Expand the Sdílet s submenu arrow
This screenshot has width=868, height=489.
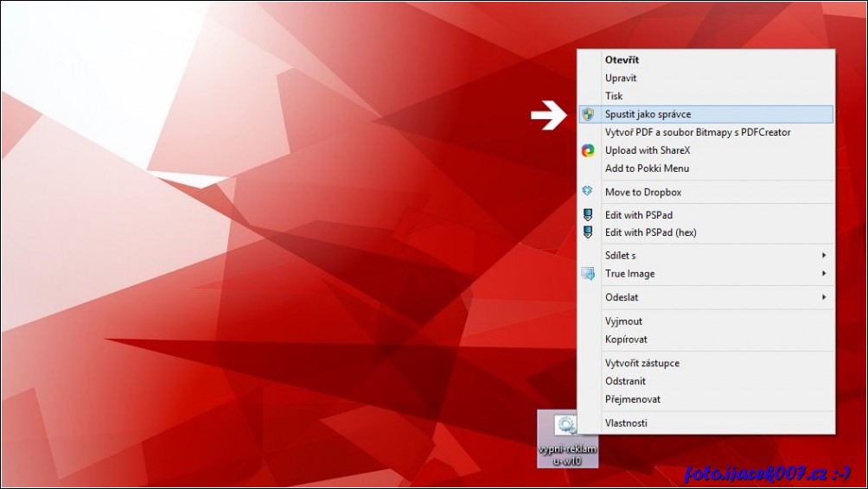(824, 256)
